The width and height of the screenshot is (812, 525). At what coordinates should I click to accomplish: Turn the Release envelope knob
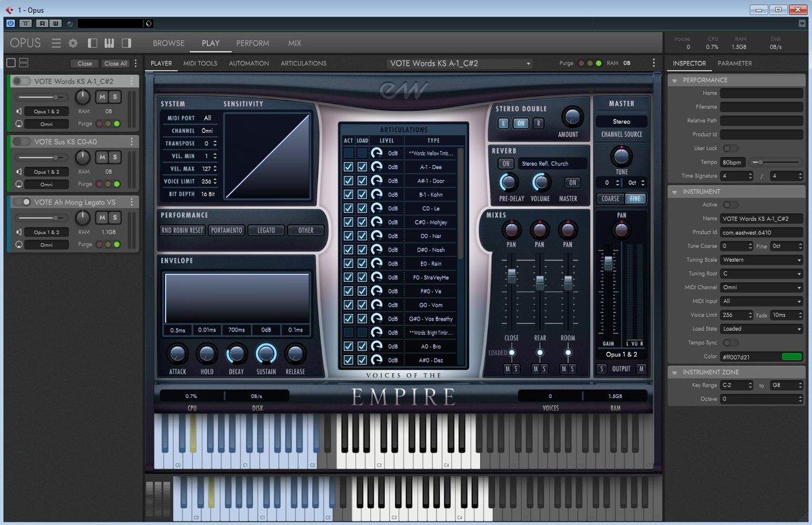pyautogui.click(x=295, y=353)
